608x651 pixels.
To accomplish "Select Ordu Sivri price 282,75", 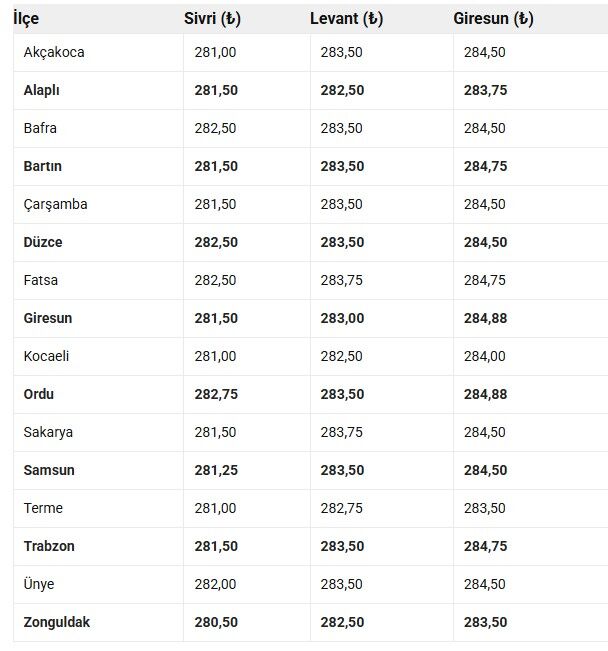I will [x=216, y=394].
